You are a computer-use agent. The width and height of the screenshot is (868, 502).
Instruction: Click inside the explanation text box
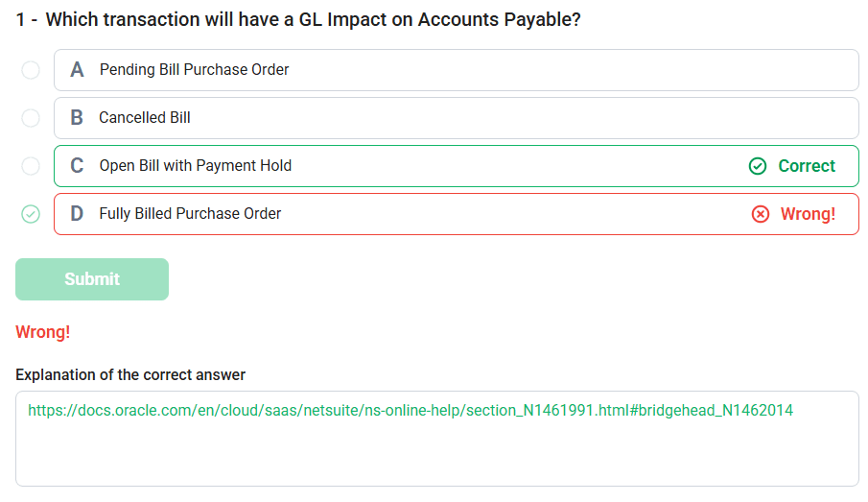click(x=436, y=439)
